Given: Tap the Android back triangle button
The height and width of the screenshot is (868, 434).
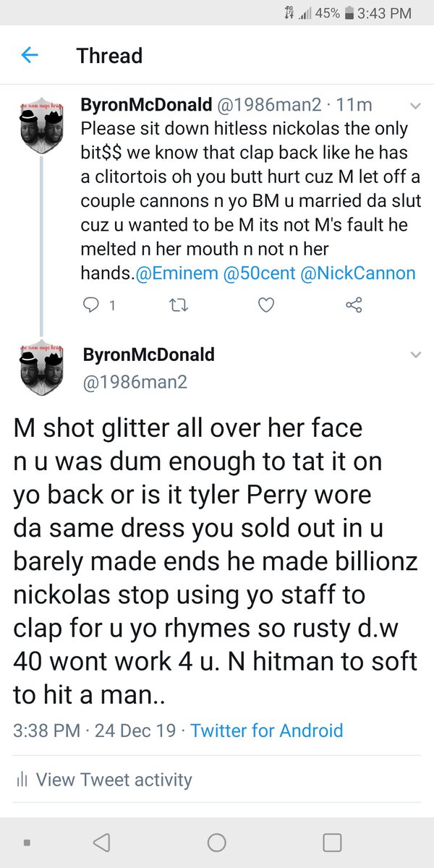Looking at the screenshot, I should click(102, 842).
